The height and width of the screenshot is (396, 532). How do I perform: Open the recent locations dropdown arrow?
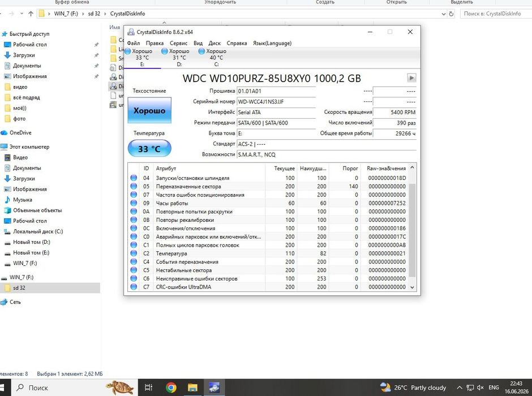[22, 14]
